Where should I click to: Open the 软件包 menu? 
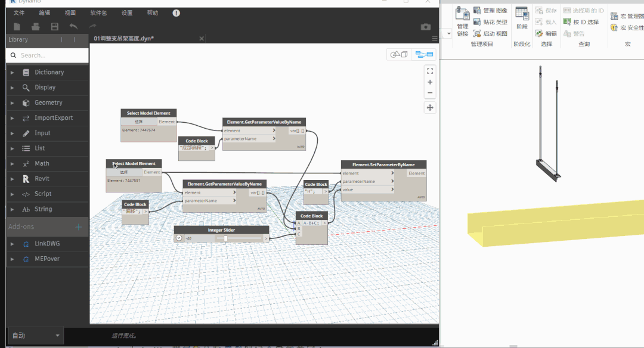98,13
